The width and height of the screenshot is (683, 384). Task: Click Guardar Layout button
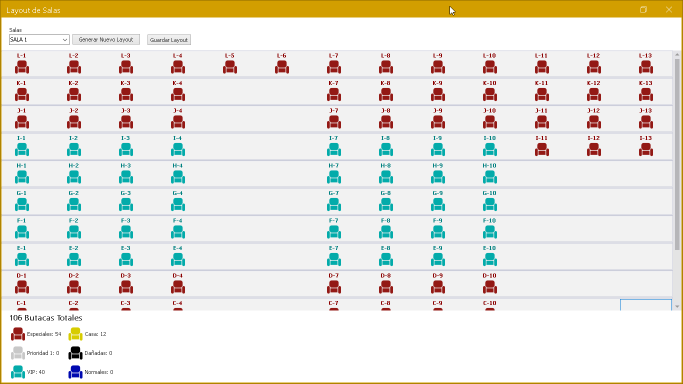pyautogui.click(x=169, y=40)
